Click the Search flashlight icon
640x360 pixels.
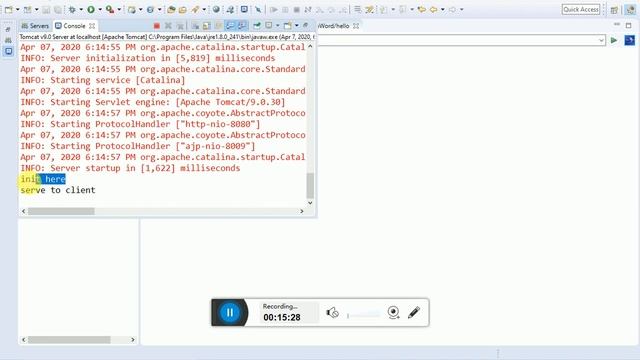(x=195, y=9)
